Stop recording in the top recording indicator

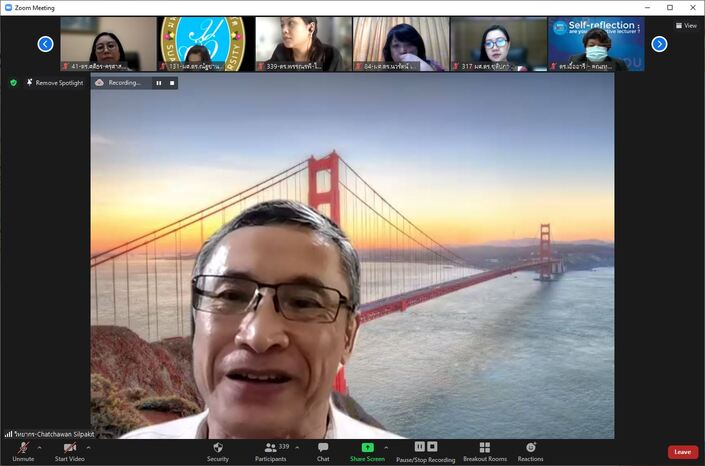(x=172, y=83)
